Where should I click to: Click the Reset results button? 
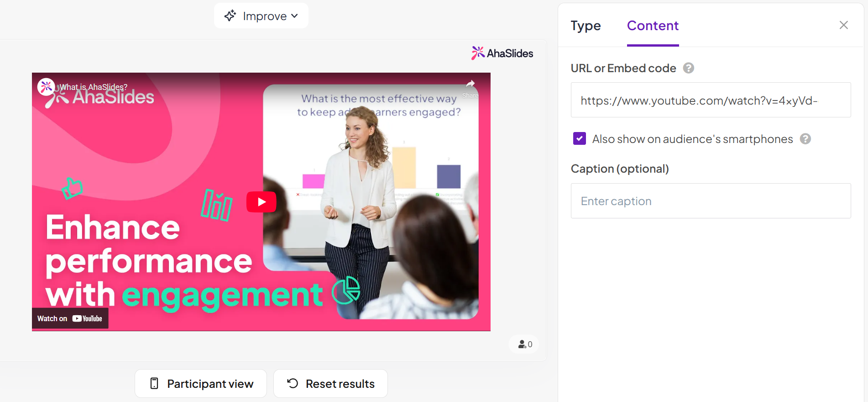[x=330, y=384]
